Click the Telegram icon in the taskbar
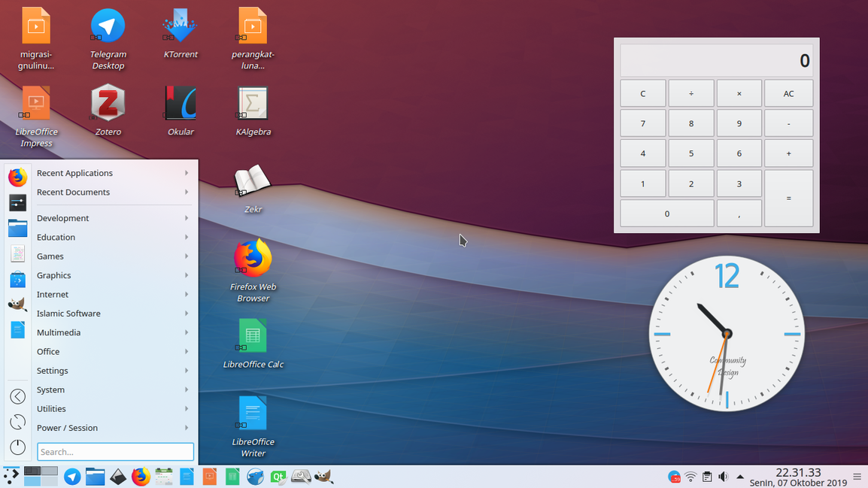The height and width of the screenshot is (488, 868). coord(72,477)
